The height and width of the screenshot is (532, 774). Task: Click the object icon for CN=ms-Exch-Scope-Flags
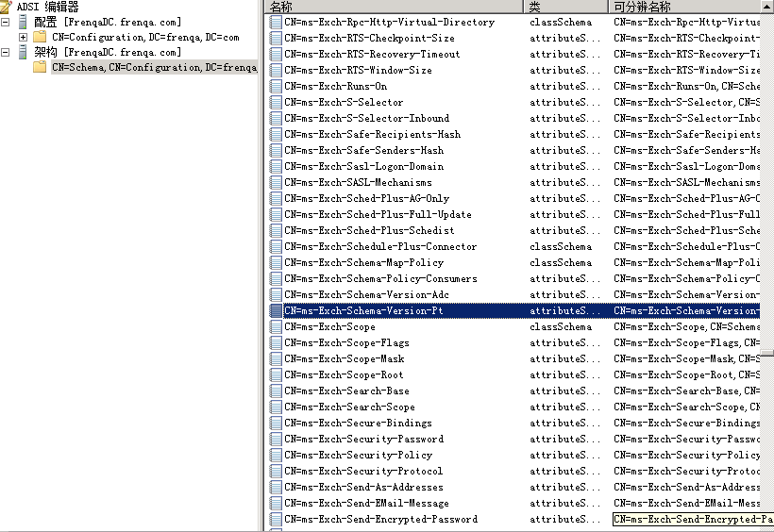point(276,343)
